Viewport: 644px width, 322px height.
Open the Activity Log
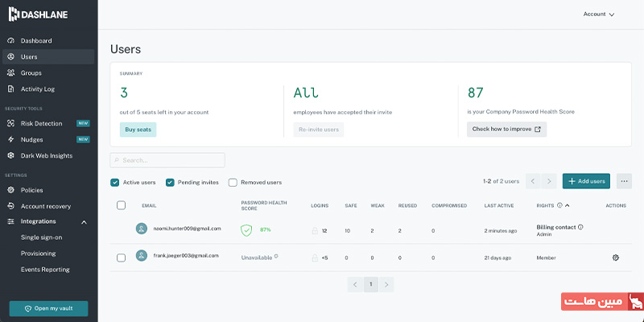pos(37,89)
